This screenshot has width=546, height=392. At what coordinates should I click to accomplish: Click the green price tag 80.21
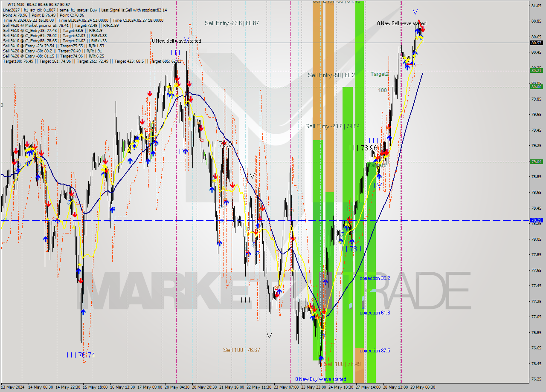536,70
